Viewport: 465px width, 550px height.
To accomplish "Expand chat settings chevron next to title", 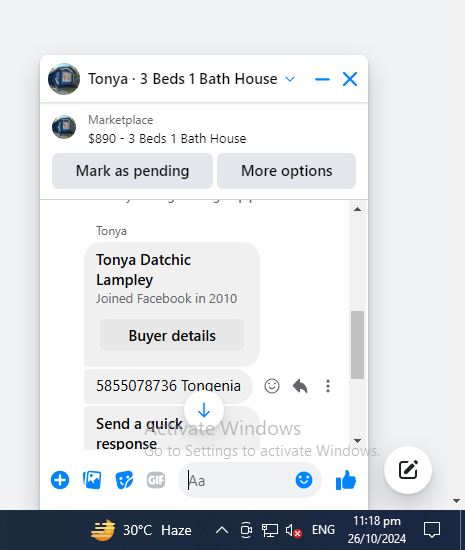I will (290, 79).
